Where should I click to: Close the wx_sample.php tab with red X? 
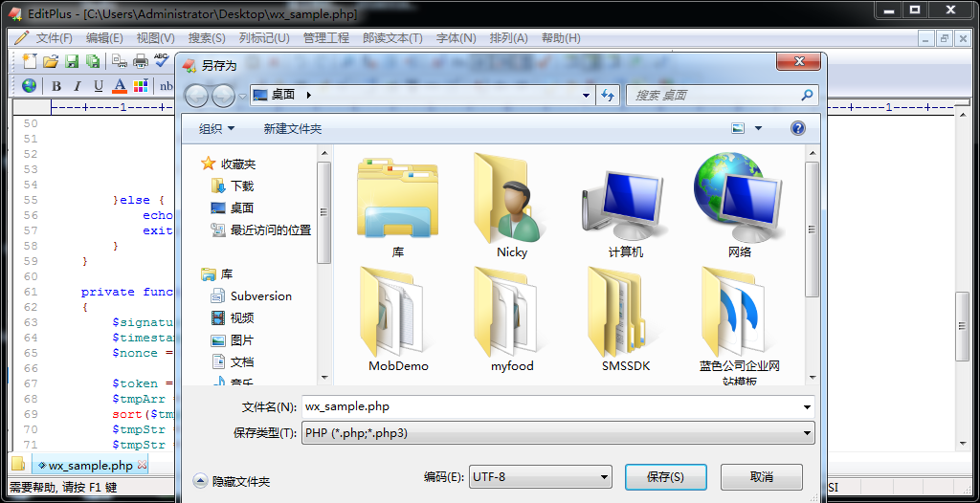pyautogui.click(x=142, y=465)
